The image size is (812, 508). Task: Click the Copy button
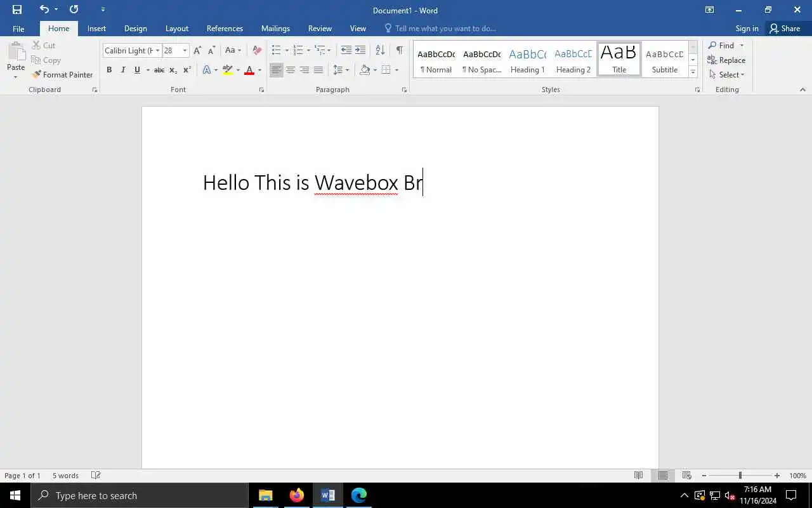(46, 60)
